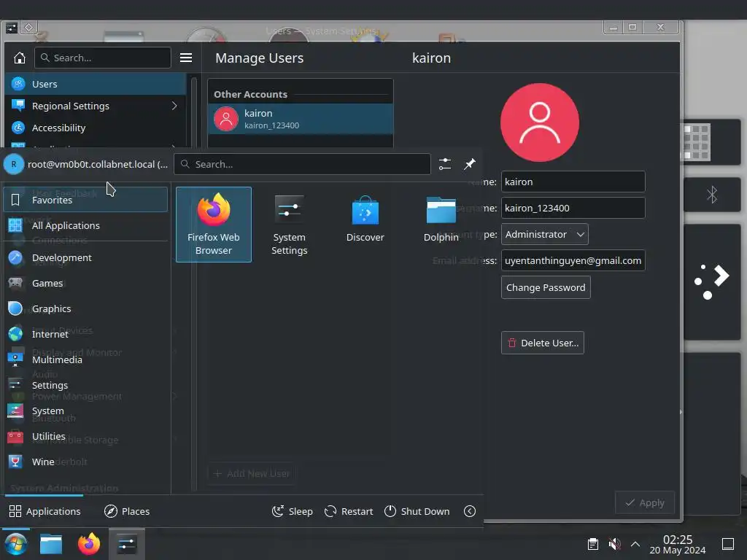Open the Account type Administrator dropdown
The width and height of the screenshot is (747, 560).
coord(544,234)
